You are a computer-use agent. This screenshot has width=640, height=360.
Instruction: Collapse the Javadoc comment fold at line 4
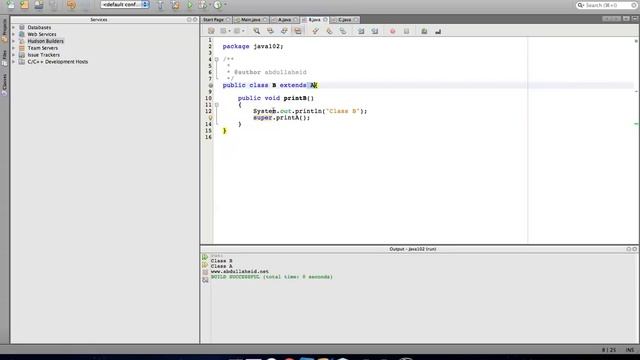point(217,59)
